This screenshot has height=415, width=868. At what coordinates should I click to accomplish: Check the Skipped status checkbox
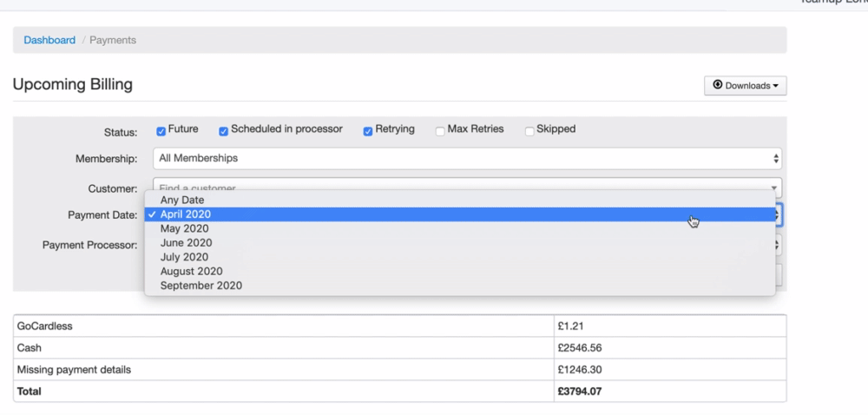pos(529,131)
